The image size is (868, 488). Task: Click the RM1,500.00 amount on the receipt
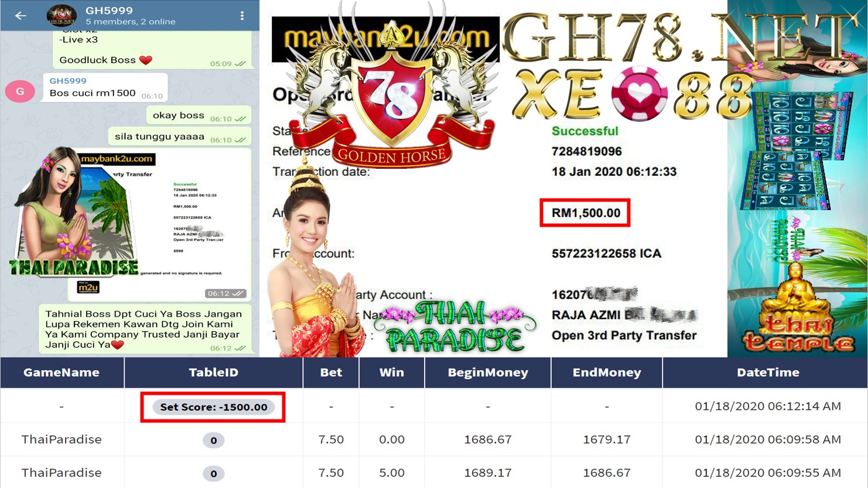click(x=585, y=213)
